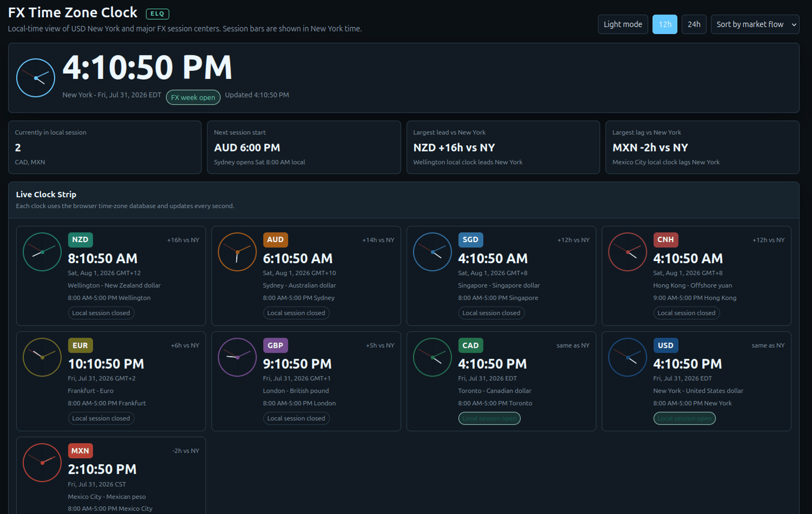Click the CNH Hong Kong analog clock
The height and width of the screenshot is (514, 812).
tap(627, 252)
